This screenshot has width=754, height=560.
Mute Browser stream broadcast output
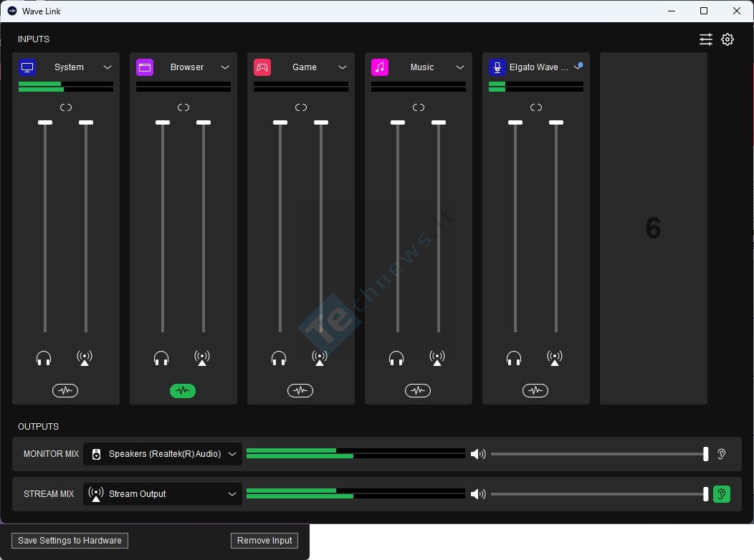click(x=202, y=358)
